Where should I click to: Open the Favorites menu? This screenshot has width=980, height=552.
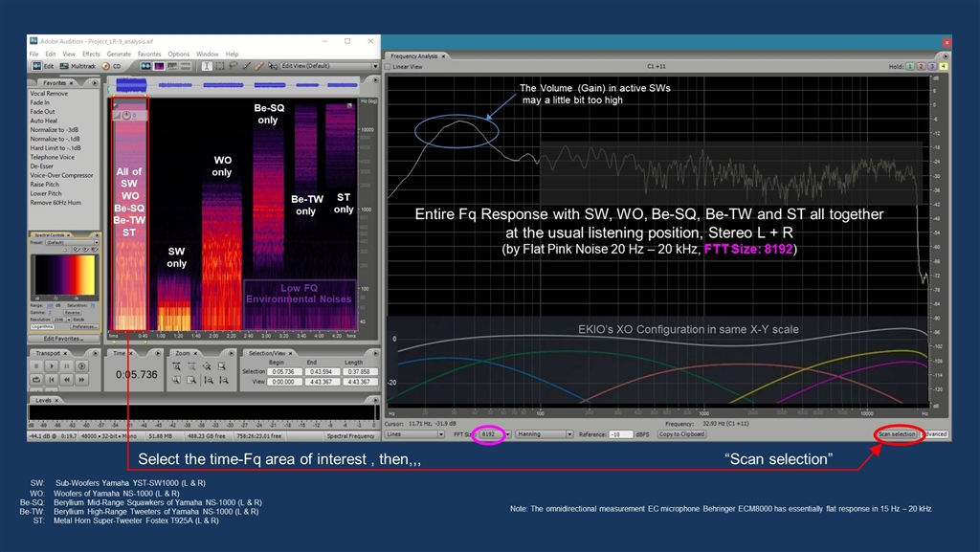point(149,55)
